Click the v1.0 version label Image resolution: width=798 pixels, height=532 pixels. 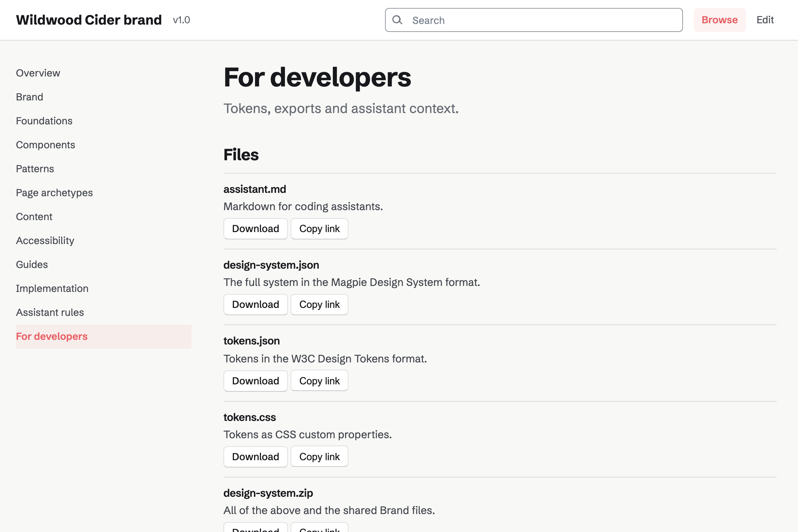pyautogui.click(x=182, y=20)
